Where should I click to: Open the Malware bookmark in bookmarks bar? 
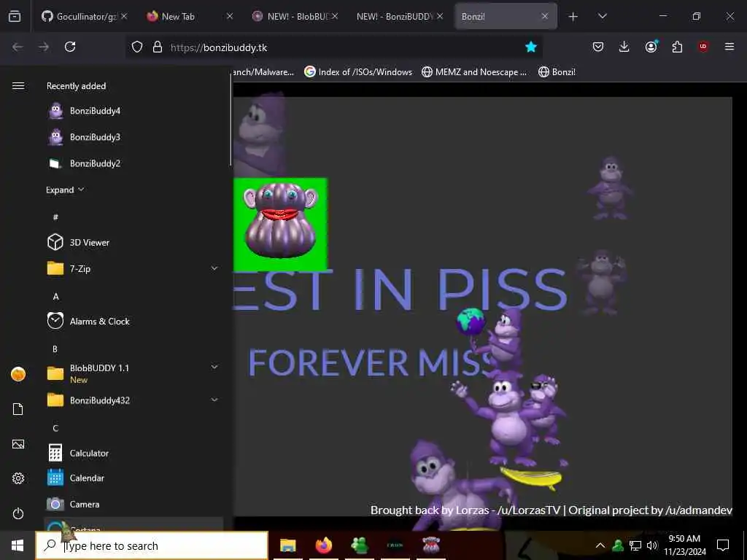(x=264, y=72)
